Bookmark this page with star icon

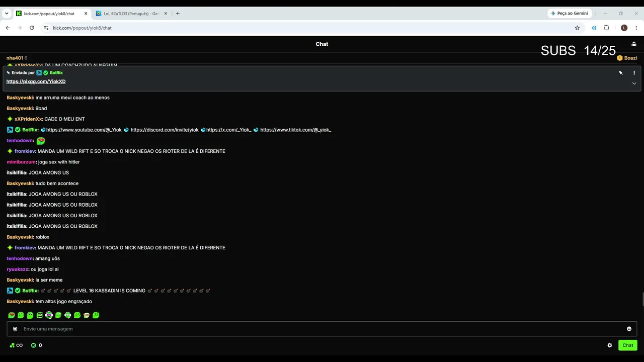coord(577,28)
